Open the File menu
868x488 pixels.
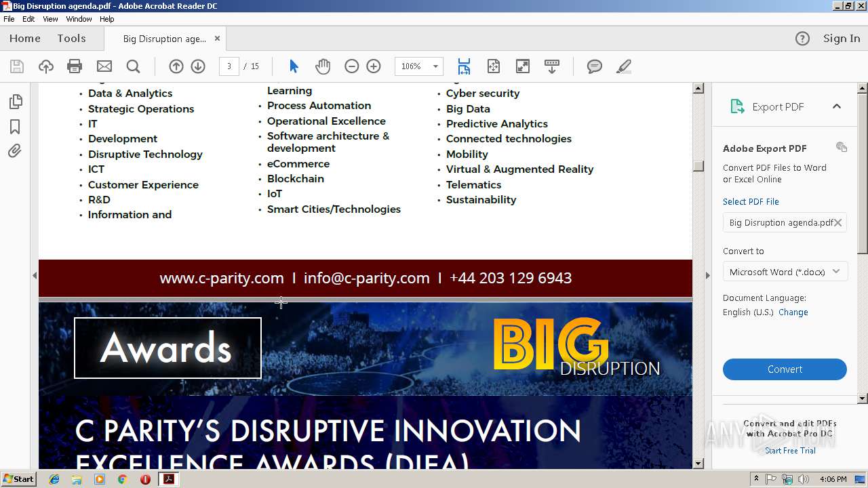click(9, 19)
